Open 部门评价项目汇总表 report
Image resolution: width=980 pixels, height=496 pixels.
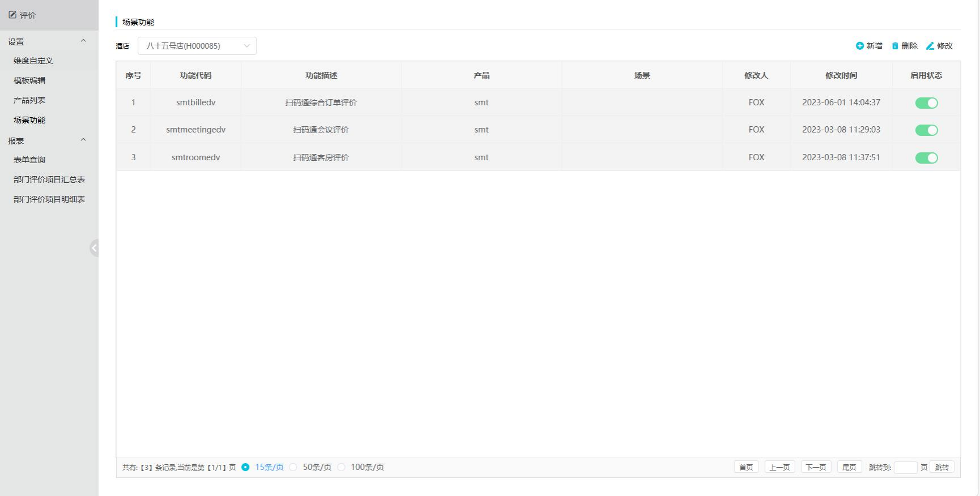(49, 179)
